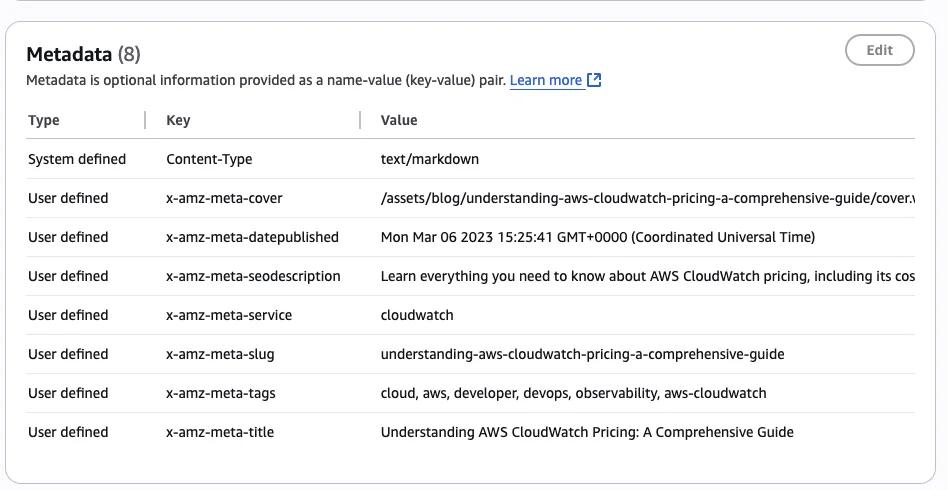
Task: Select the Key column header
Action: [178, 120]
